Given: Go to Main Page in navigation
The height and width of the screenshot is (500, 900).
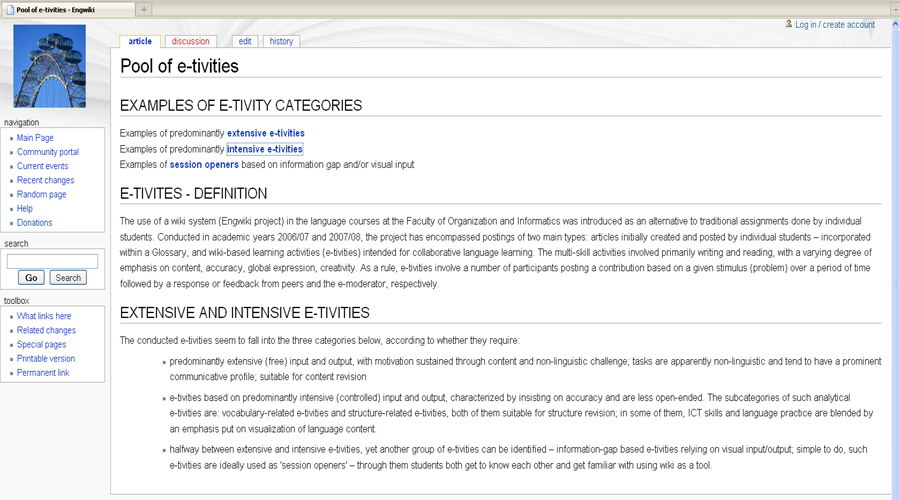Looking at the screenshot, I should click(35, 138).
